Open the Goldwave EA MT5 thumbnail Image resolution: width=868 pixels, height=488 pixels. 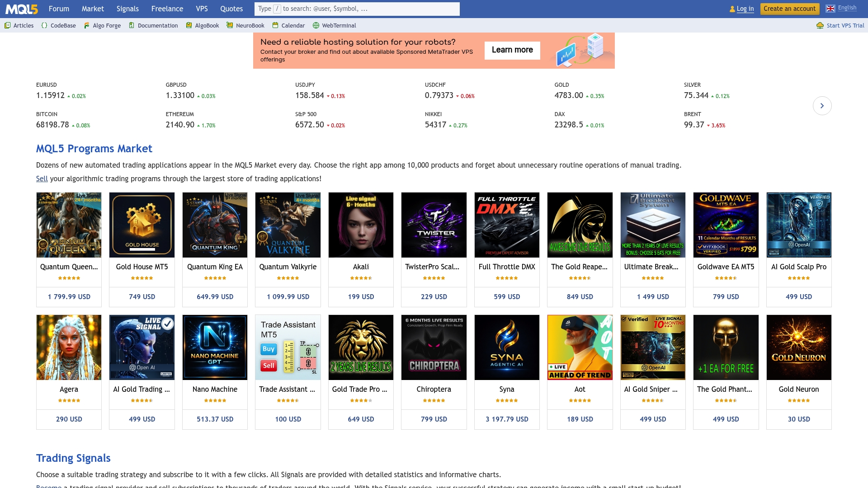click(726, 225)
